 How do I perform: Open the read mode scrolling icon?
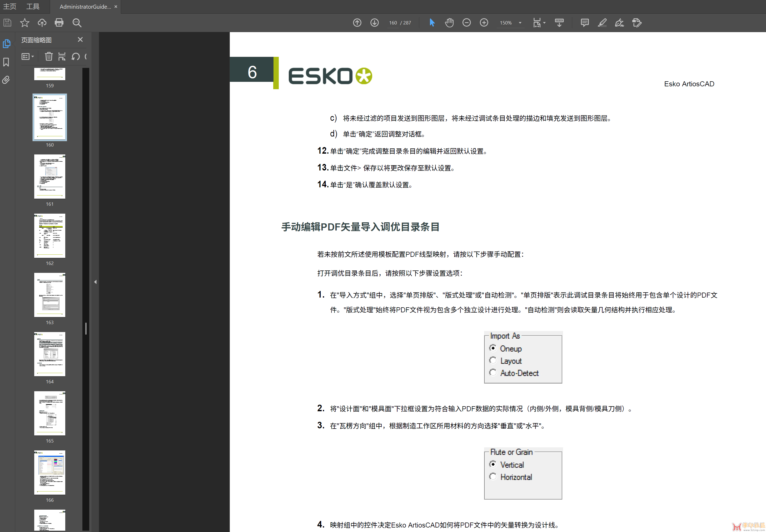[x=559, y=23]
